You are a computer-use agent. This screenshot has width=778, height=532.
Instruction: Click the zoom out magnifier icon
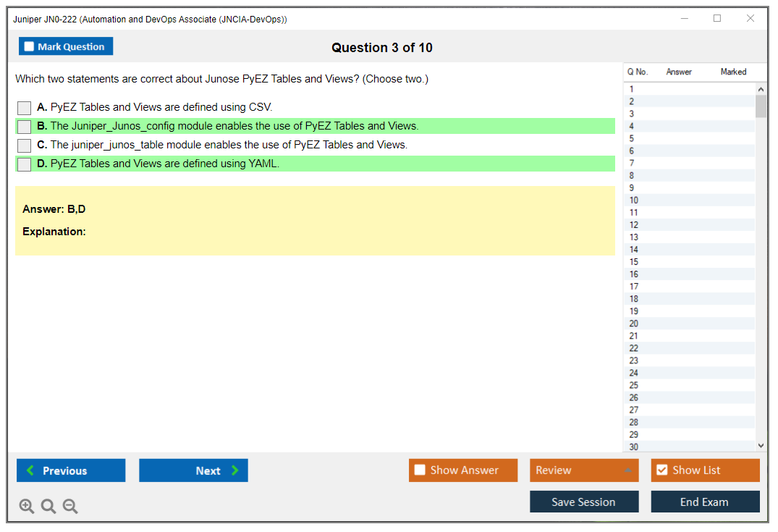coord(70,507)
